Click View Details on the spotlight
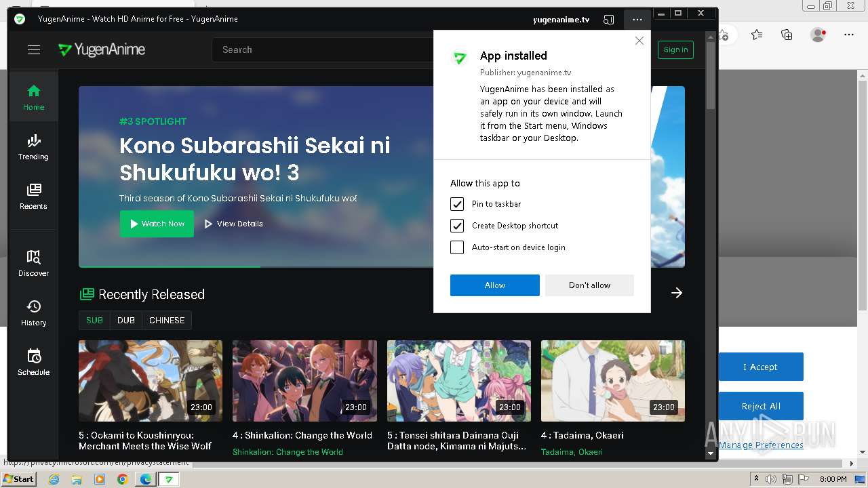 pyautogui.click(x=233, y=224)
